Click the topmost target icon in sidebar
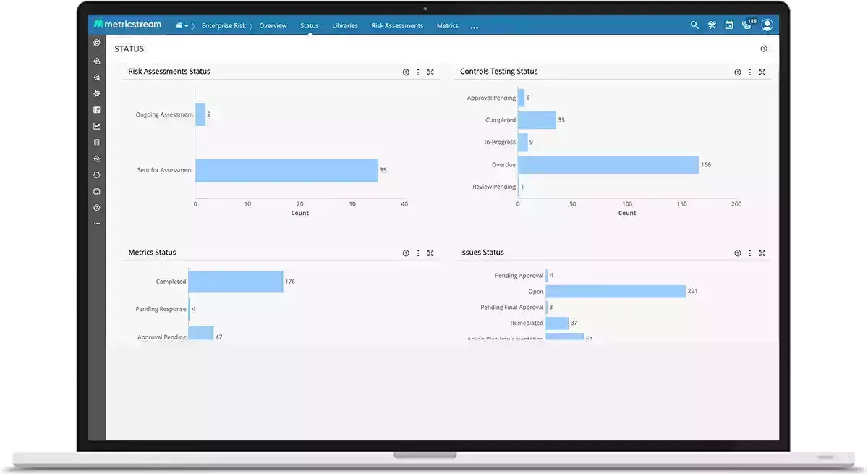This screenshot has width=868, height=474. tap(97, 43)
